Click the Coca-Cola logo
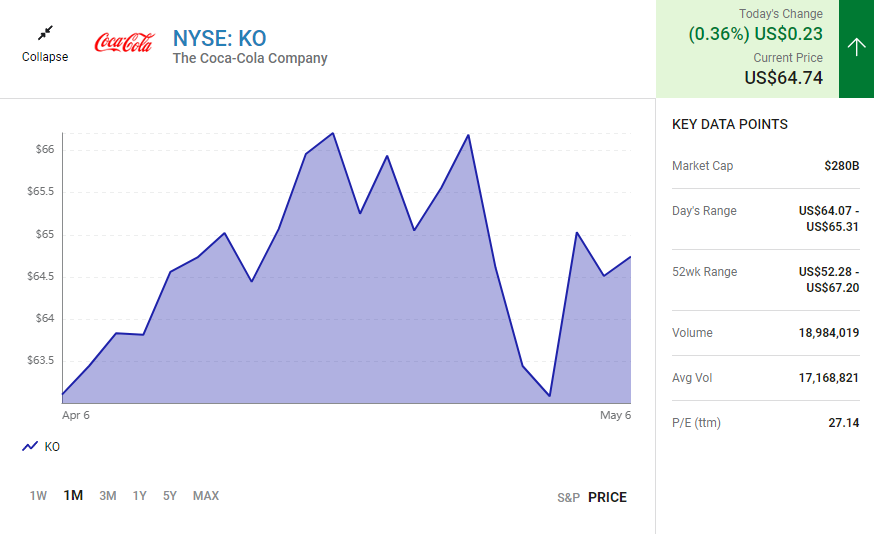 coord(124,43)
